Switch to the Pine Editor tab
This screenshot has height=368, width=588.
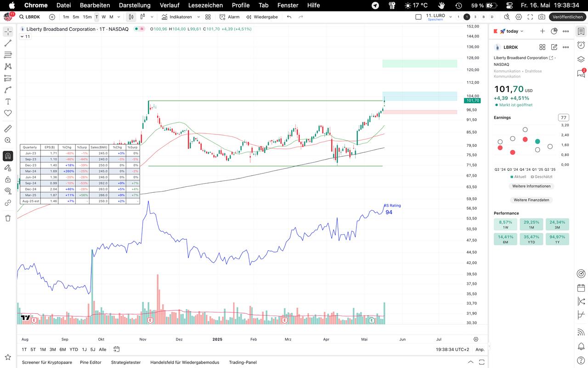(90, 362)
